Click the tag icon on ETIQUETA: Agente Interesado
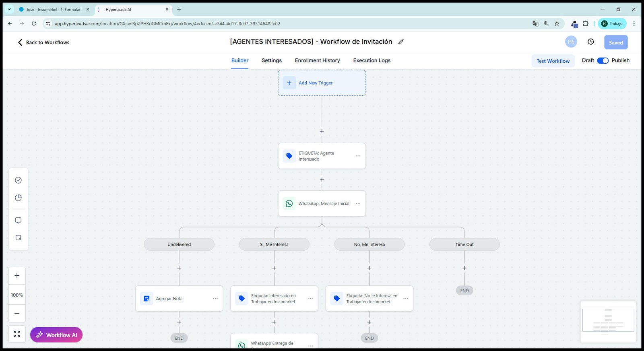Image resolution: width=644 pixels, height=351 pixels. click(x=289, y=156)
